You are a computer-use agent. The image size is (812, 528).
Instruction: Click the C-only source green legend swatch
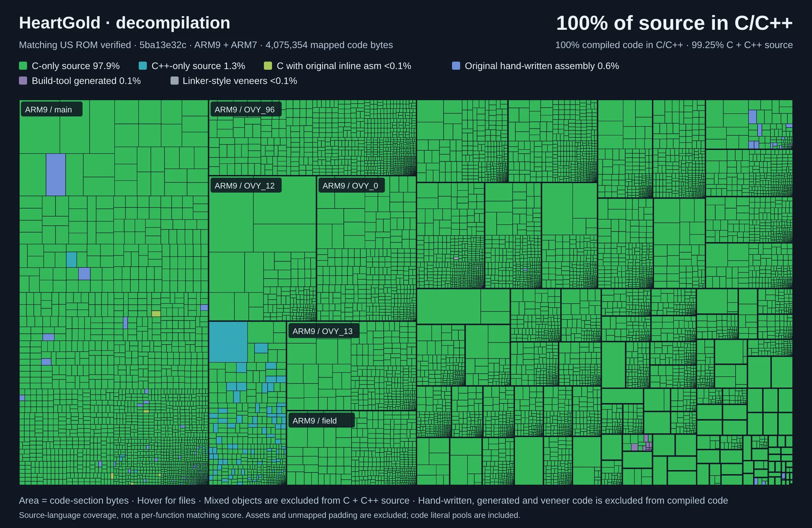pyautogui.click(x=23, y=66)
